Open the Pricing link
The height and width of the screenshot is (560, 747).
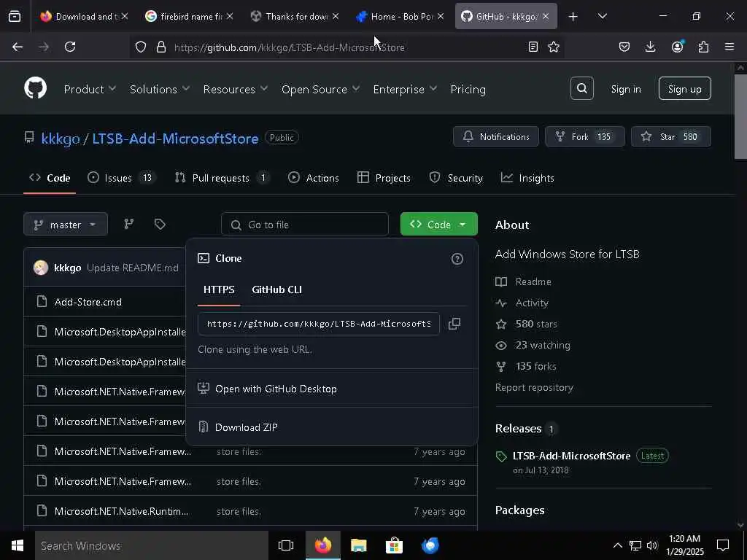(x=468, y=89)
